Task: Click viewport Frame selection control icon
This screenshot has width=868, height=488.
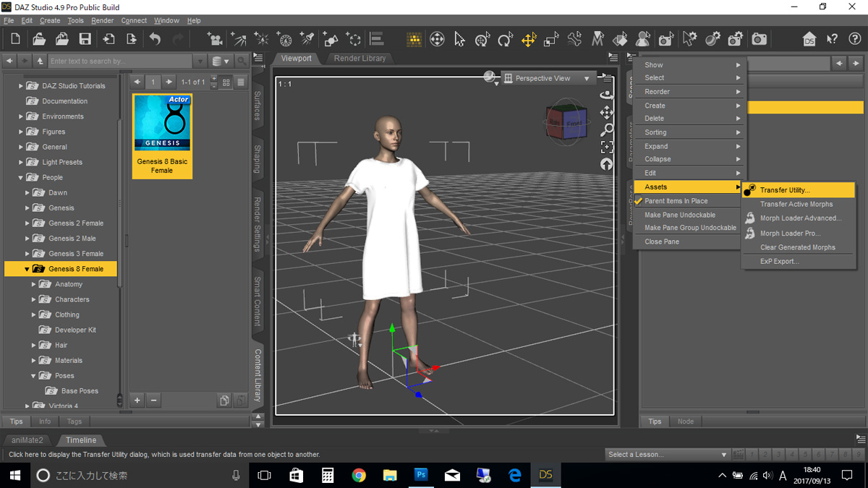Action: (606, 147)
